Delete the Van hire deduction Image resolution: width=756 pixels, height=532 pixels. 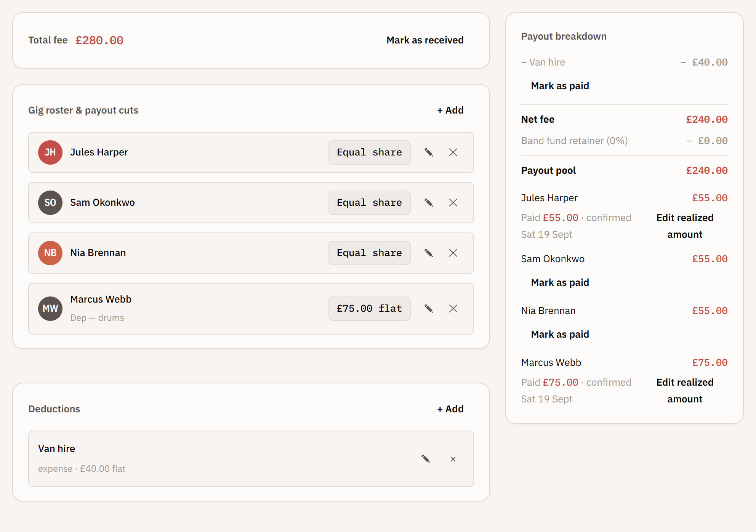(453, 459)
